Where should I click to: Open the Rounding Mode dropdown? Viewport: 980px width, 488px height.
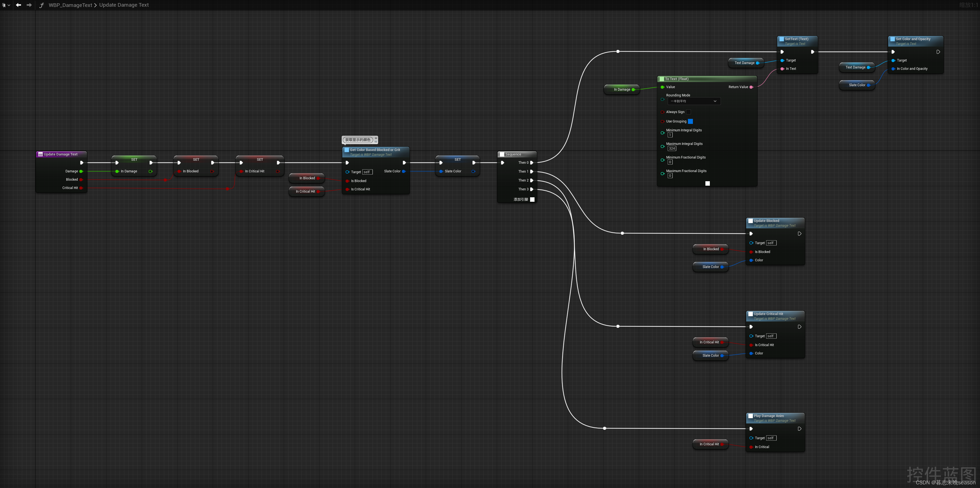[x=694, y=101]
